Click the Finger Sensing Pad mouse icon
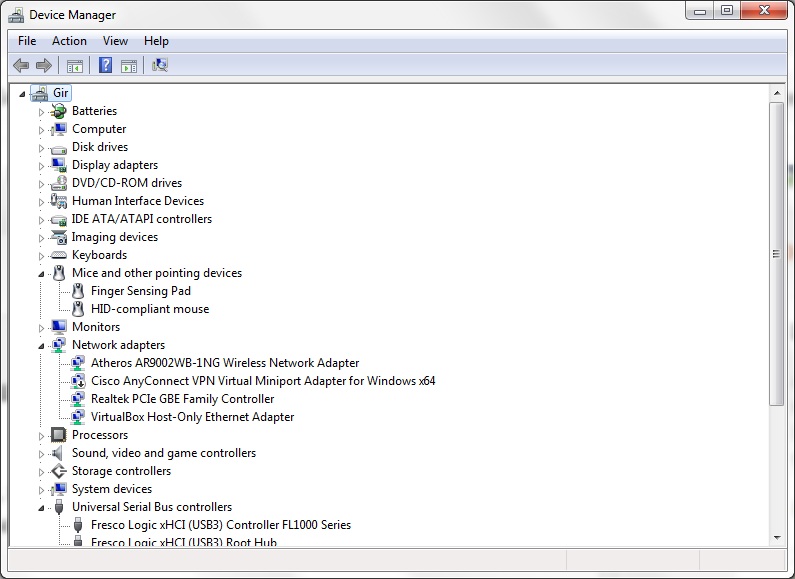 click(78, 291)
